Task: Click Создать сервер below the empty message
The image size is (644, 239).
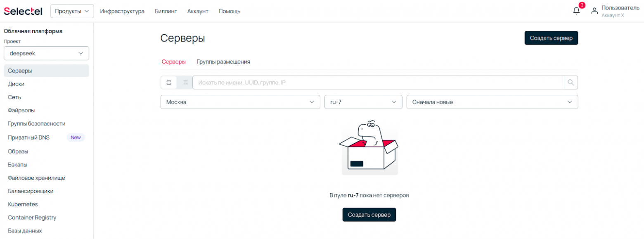Action: tap(369, 215)
